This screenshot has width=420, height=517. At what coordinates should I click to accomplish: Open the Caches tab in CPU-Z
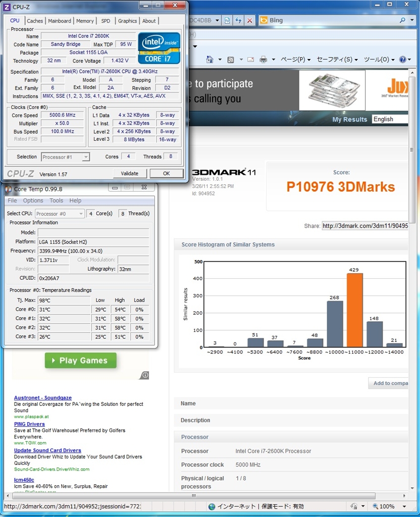pos(35,21)
